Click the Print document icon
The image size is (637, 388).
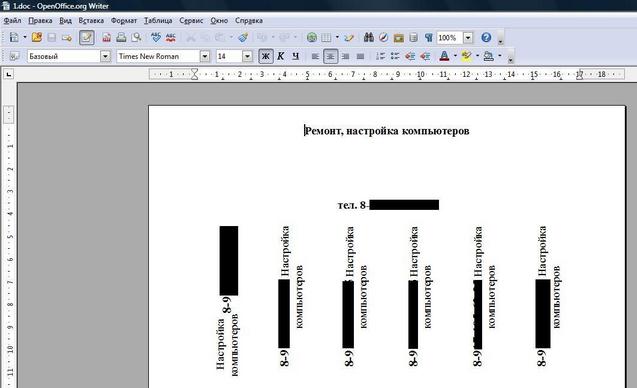click(121, 38)
